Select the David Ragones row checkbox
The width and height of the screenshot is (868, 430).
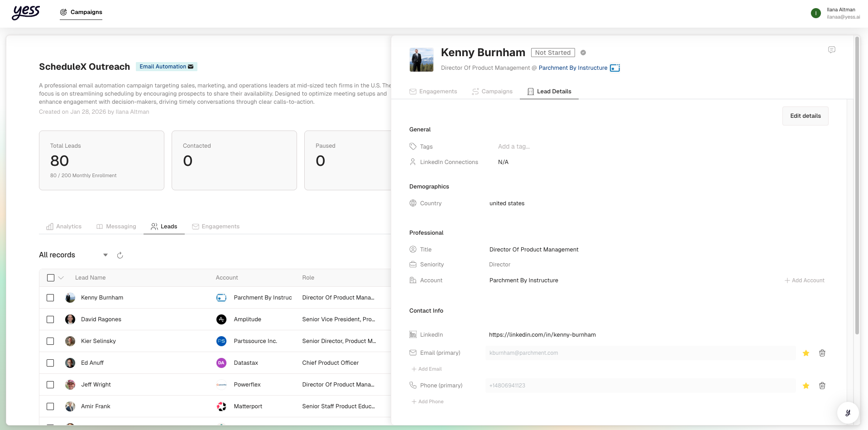(x=50, y=319)
